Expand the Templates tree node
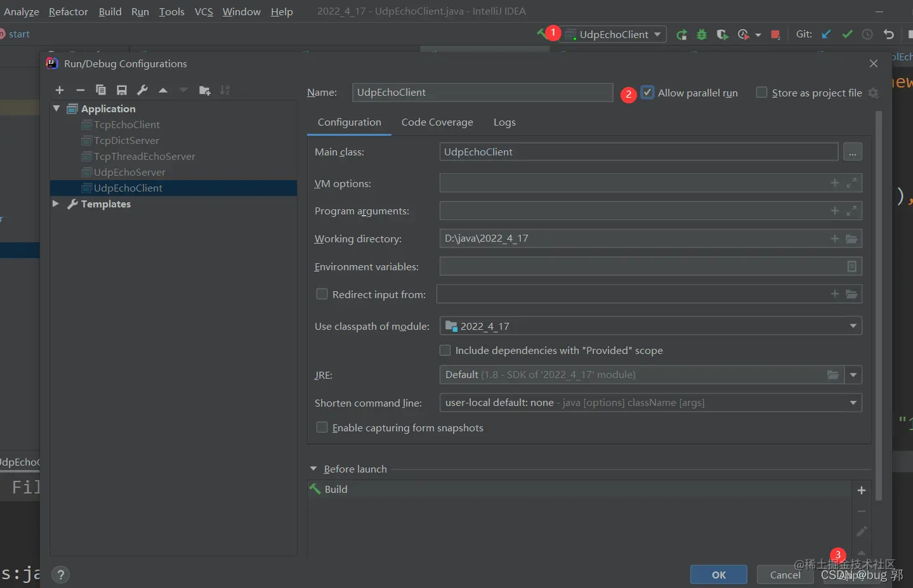The height and width of the screenshot is (588, 913). pos(56,204)
